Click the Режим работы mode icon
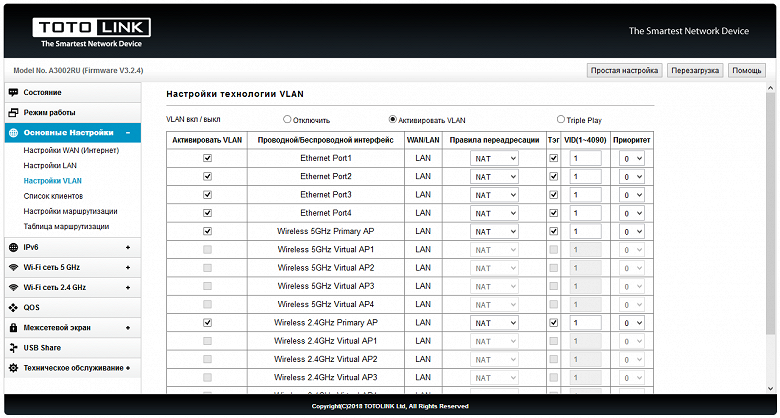This screenshot has width=780, height=418. pos(13,113)
